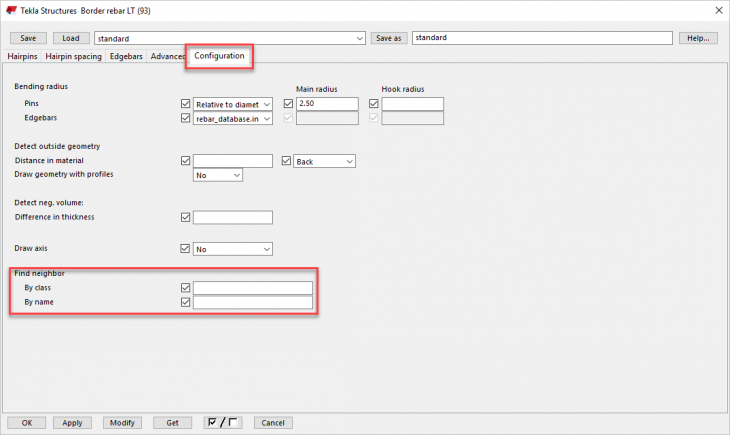Open the Draw axis No dropdown
The image size is (730, 435).
coord(233,249)
